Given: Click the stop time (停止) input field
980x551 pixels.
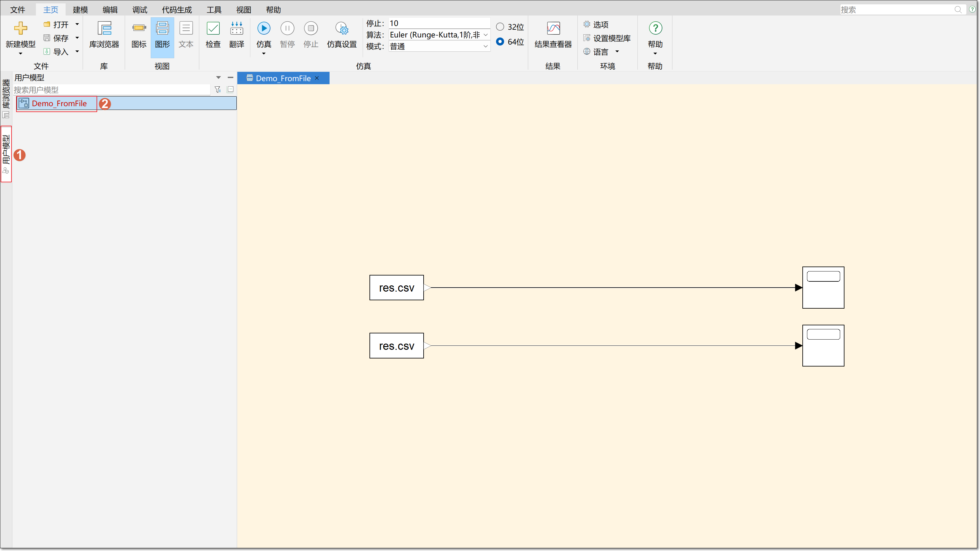Looking at the screenshot, I should 438,23.
